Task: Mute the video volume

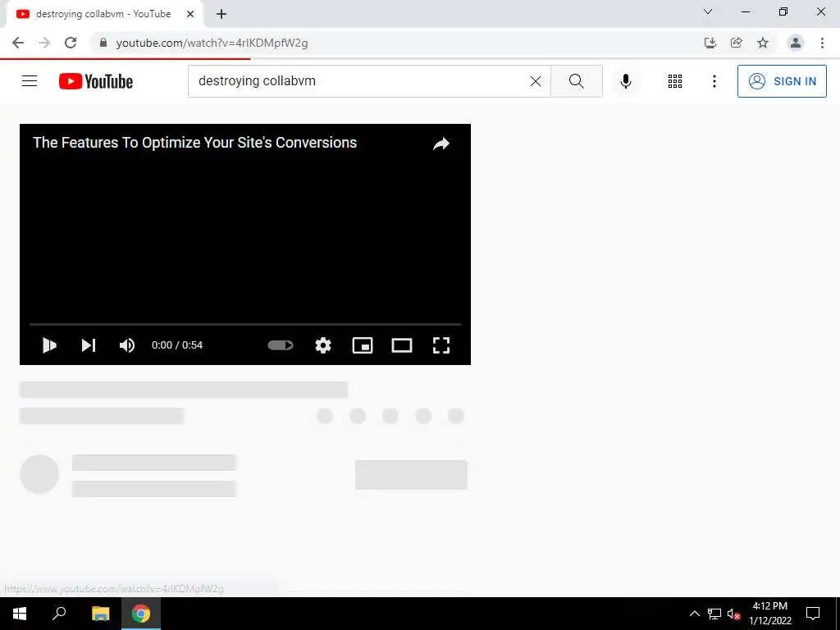Action: point(127,345)
